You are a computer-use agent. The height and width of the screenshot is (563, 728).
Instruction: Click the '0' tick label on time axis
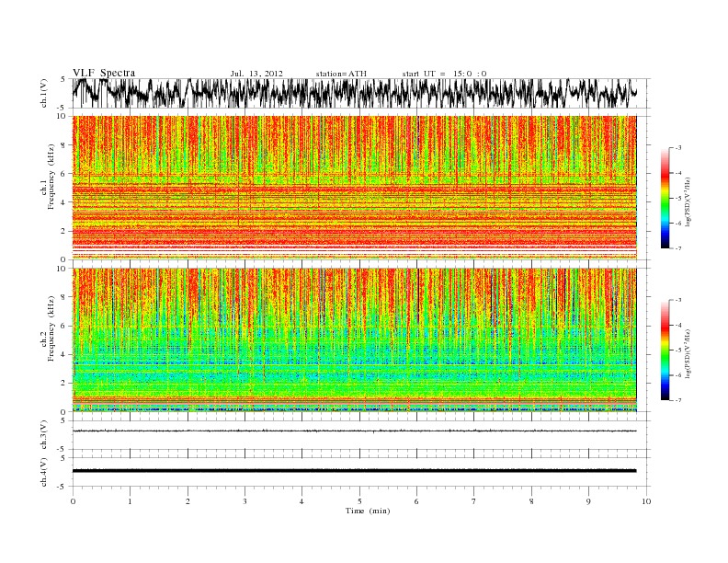(73, 501)
